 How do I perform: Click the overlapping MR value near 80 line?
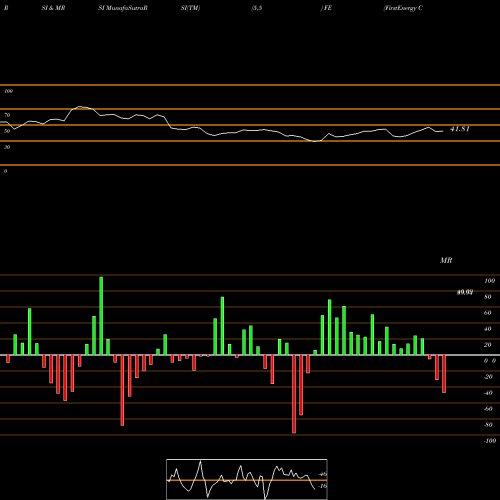pyautogui.click(x=465, y=292)
